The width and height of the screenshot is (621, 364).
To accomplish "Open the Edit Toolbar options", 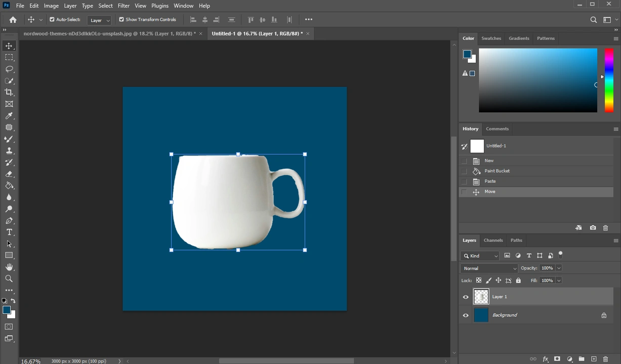I will 9,290.
